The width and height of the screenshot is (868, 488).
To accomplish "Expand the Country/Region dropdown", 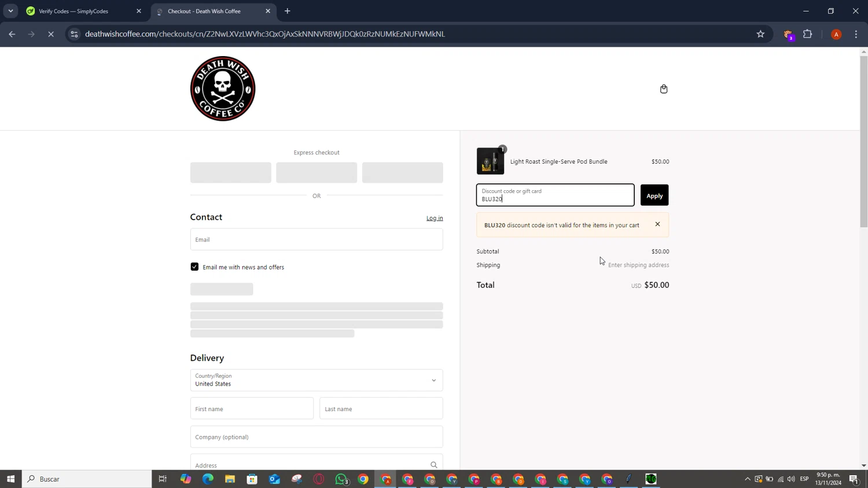I will [317, 380].
